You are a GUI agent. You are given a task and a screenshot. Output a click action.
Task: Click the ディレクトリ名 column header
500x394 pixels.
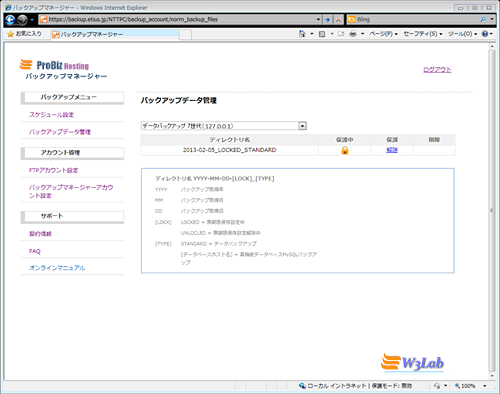click(x=229, y=140)
